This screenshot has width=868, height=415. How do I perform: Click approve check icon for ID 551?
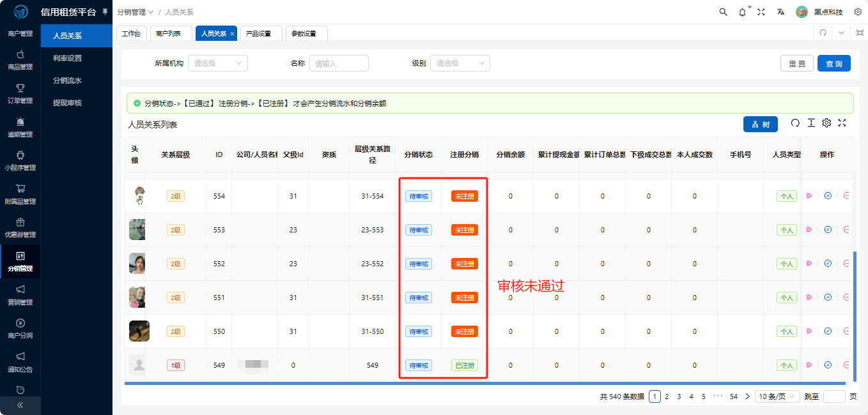828,297
